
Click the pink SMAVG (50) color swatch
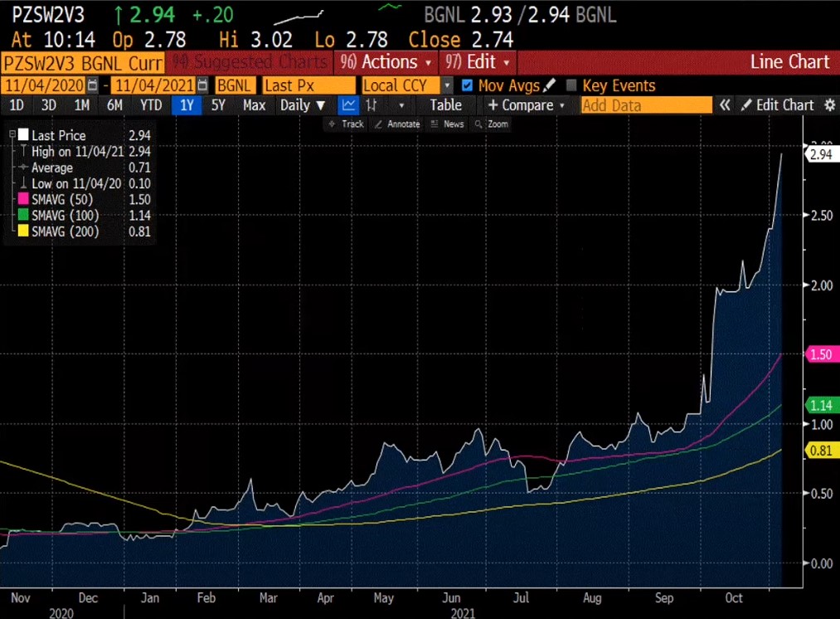[23, 199]
